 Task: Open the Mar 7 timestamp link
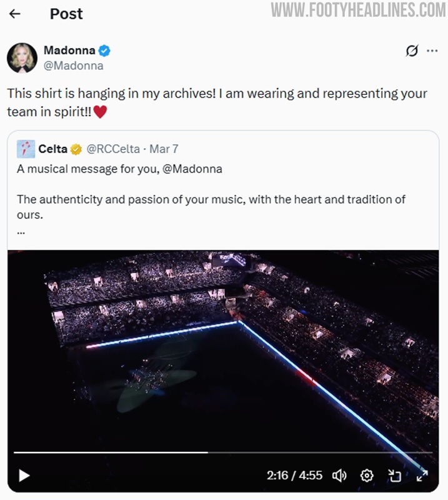164,149
